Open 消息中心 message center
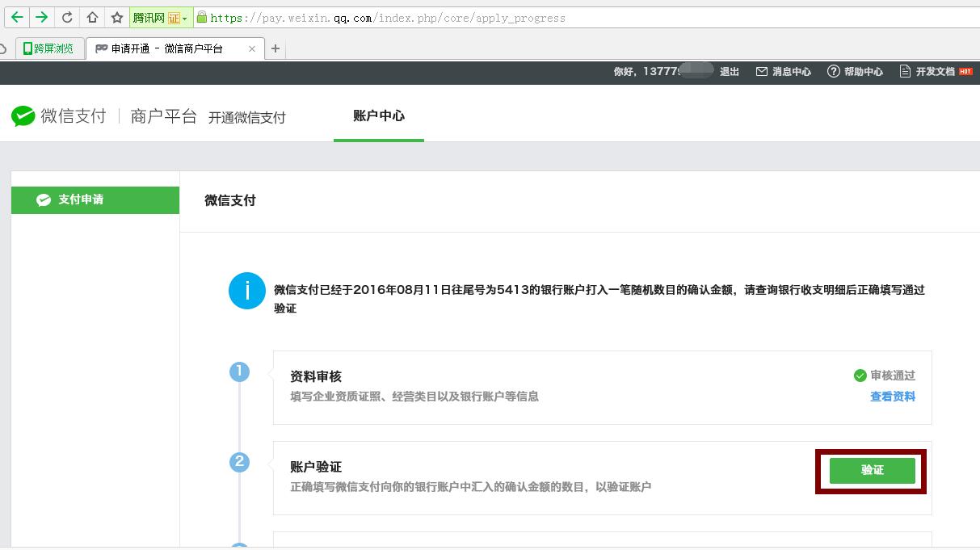Image resolution: width=980 pixels, height=550 pixels. (791, 72)
